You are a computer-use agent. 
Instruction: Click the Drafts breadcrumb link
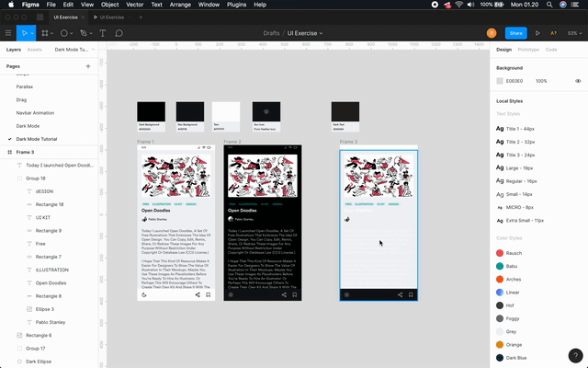tap(271, 33)
